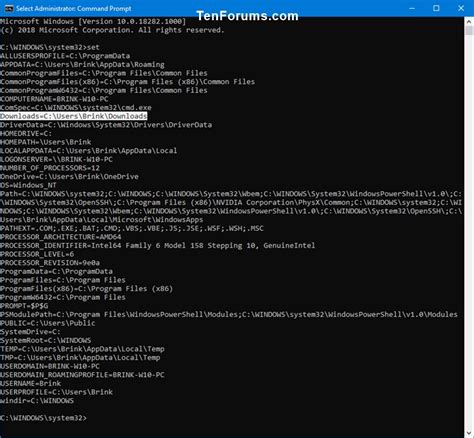This screenshot has width=474, height=438.
Task: Click the Microsoft Corporation copyright line
Action: coord(112,30)
